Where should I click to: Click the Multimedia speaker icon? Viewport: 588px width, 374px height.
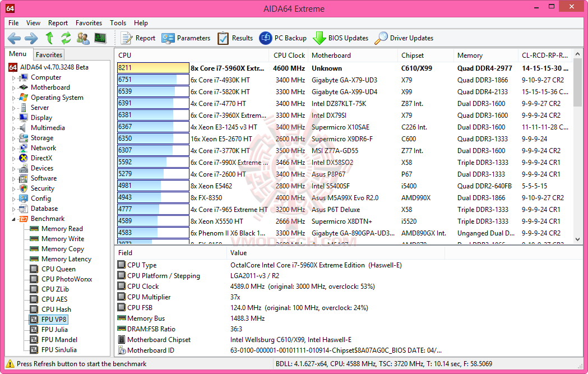[24, 128]
